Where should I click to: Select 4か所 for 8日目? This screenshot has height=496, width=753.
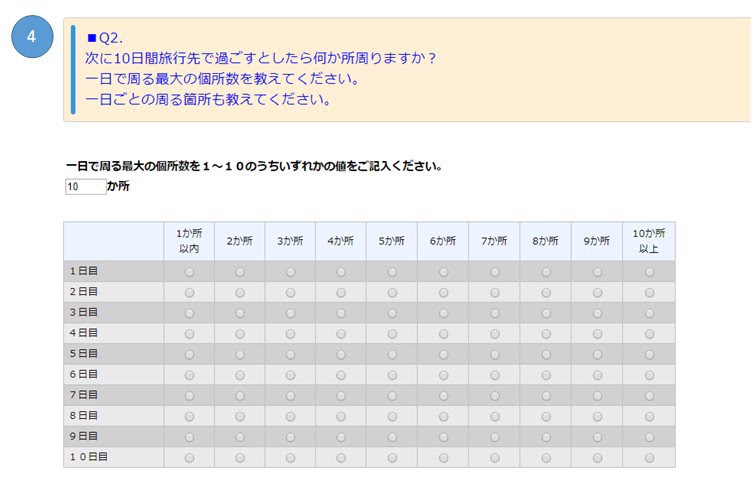tap(340, 416)
